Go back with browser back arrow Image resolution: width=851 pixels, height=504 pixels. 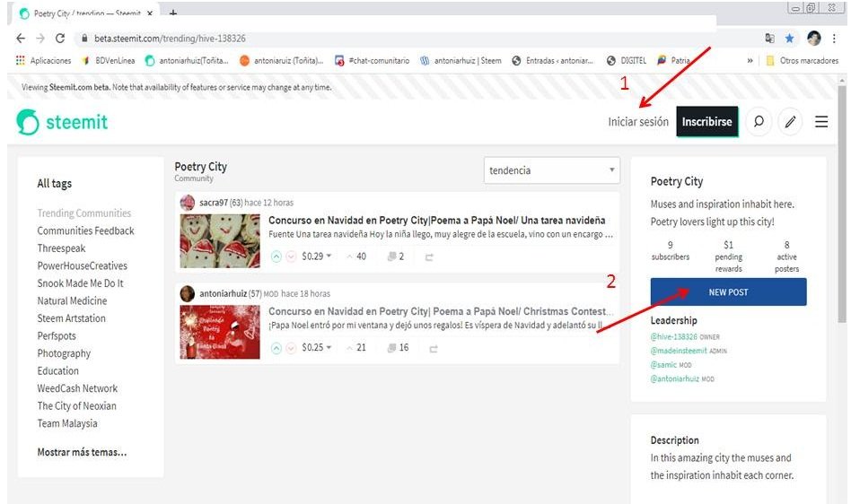click(x=21, y=39)
